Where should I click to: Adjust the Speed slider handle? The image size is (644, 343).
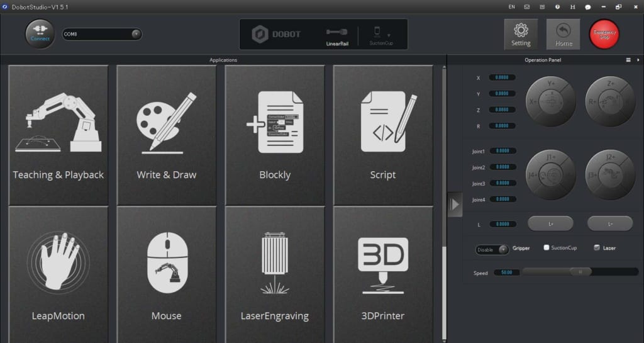580,271
